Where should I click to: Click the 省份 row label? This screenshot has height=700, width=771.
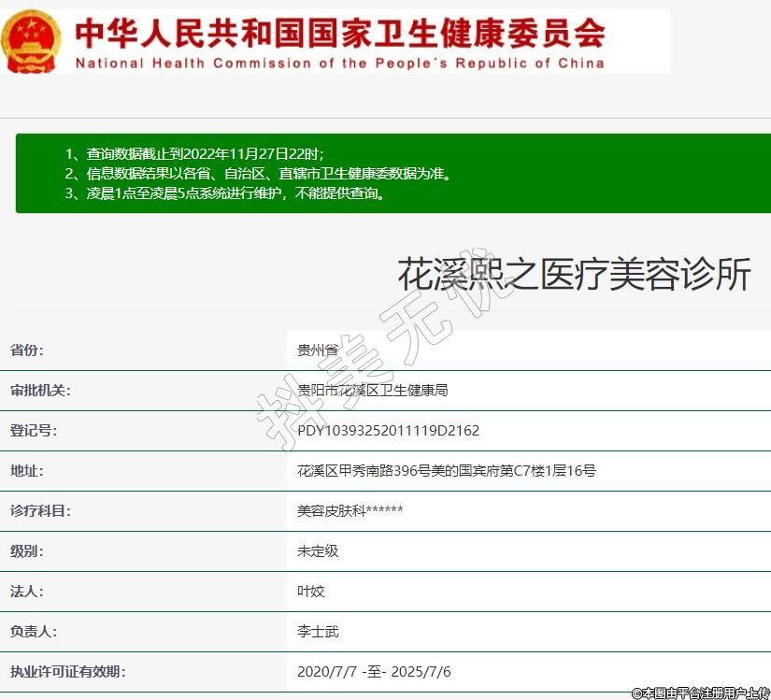pos(27,350)
